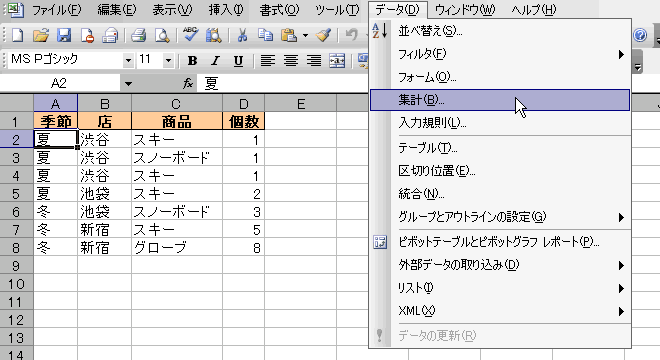The image size is (660, 360).
Task: Choose テーブル menu item
Action: [x=500, y=148]
